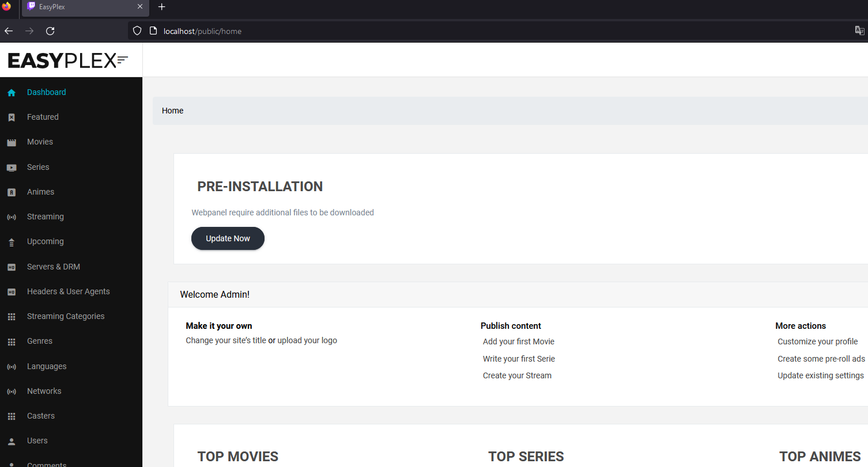The width and height of the screenshot is (868, 467).
Task: Click the Streaming Categories grid icon
Action: (12, 316)
